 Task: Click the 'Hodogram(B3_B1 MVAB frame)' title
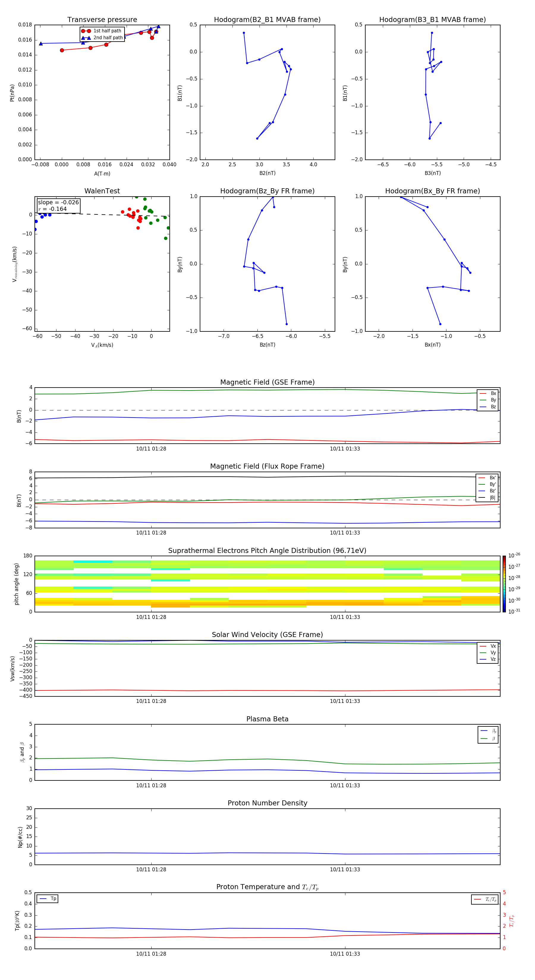click(432, 20)
